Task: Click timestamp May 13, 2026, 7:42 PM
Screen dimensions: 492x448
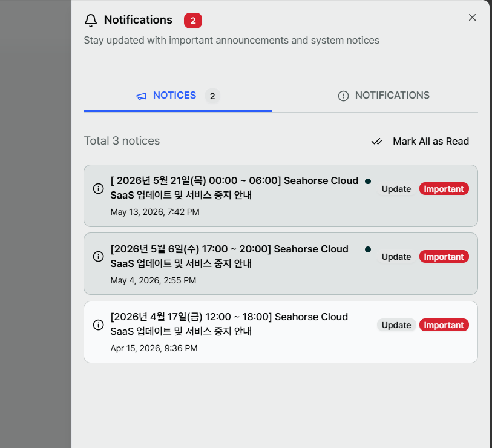Action: click(x=155, y=212)
